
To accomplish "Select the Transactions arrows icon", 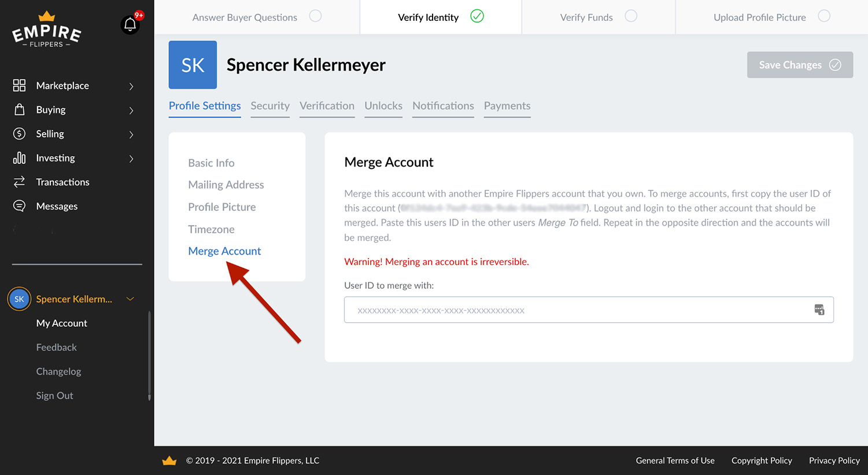I will 19,182.
